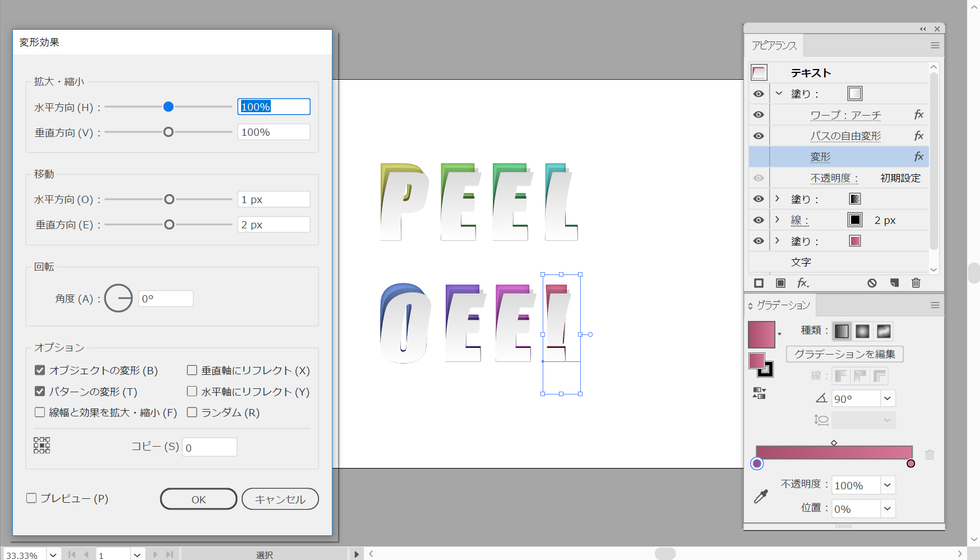Viewport: 980px width, 560px height.
Task: Click the reverse gradient icon
Action: pyautogui.click(x=759, y=393)
